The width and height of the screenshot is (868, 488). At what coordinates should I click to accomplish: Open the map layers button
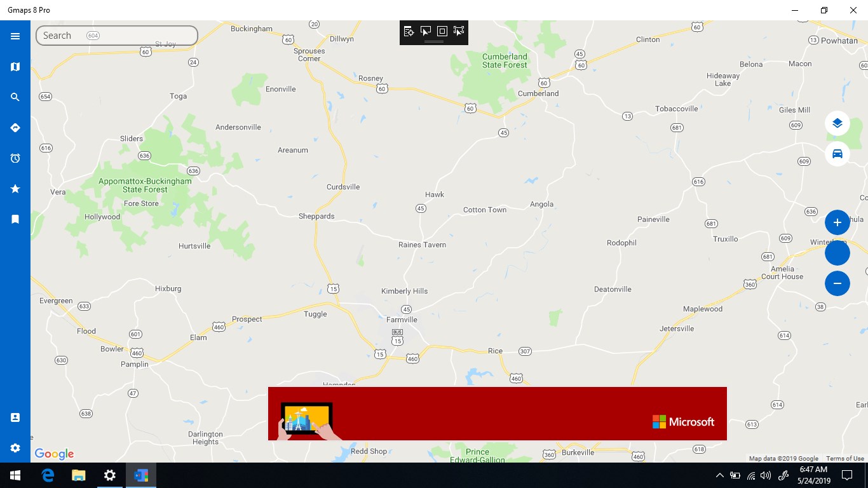[x=837, y=123]
